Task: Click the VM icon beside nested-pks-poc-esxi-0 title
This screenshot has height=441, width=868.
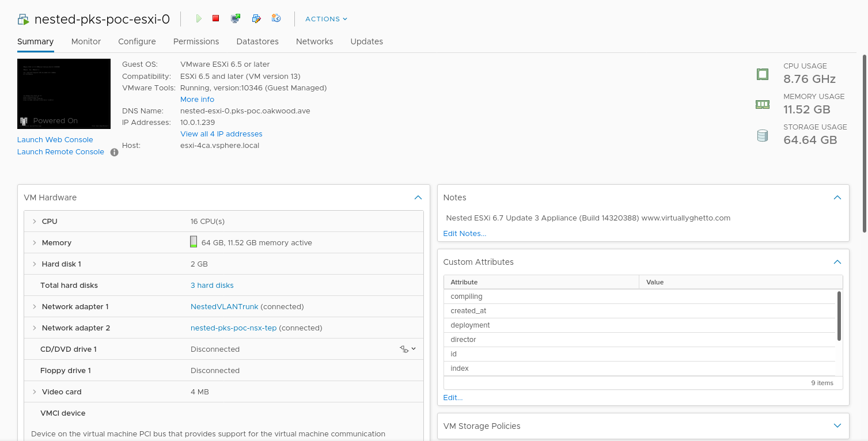Action: (23, 20)
